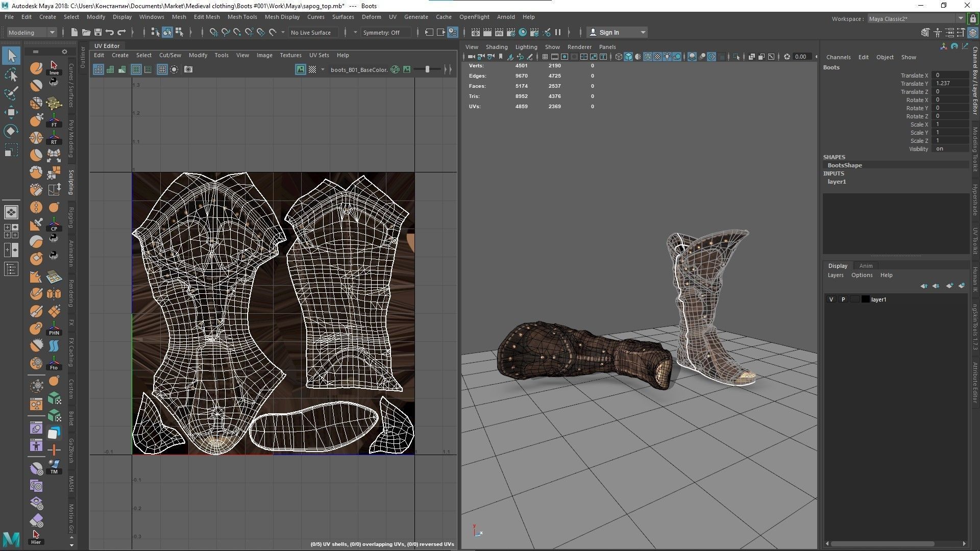Show Attribute Editor from status line icon
The height and width of the screenshot is (551, 980).
[949, 32]
